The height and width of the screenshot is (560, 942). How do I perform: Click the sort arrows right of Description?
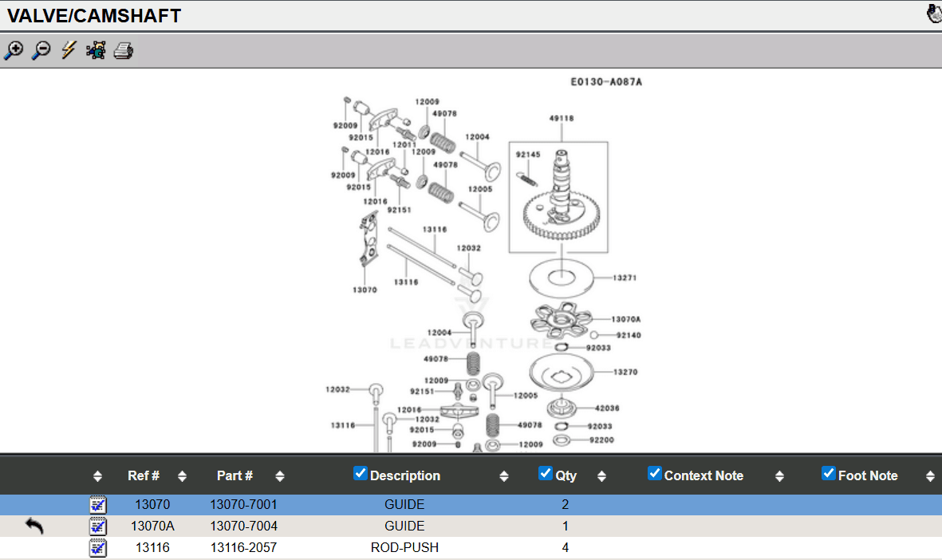point(503,476)
